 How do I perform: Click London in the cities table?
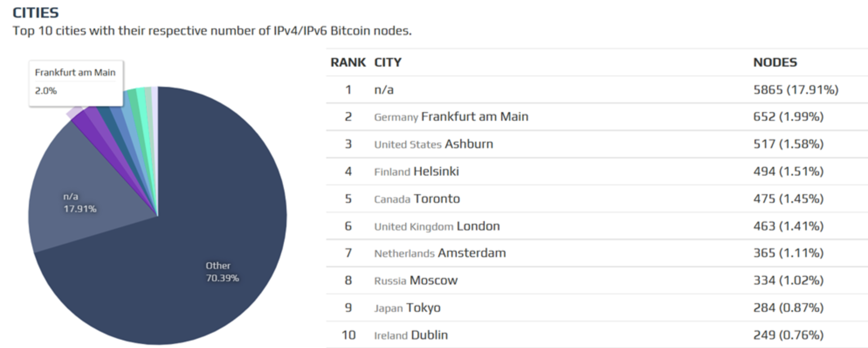478,226
